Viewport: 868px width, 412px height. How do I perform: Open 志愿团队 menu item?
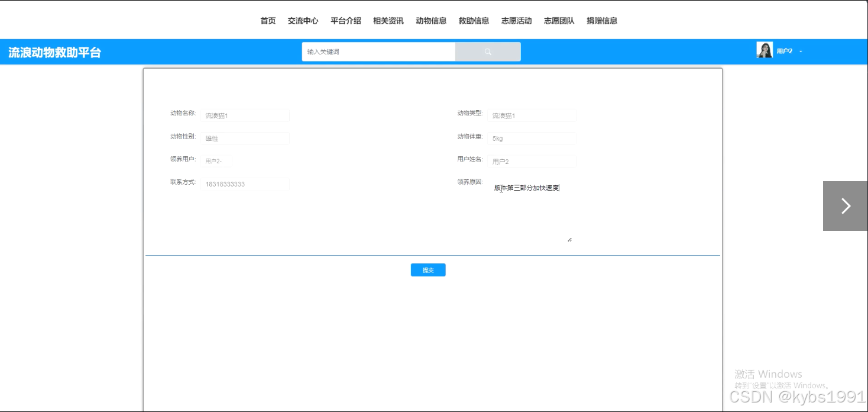[x=559, y=21]
